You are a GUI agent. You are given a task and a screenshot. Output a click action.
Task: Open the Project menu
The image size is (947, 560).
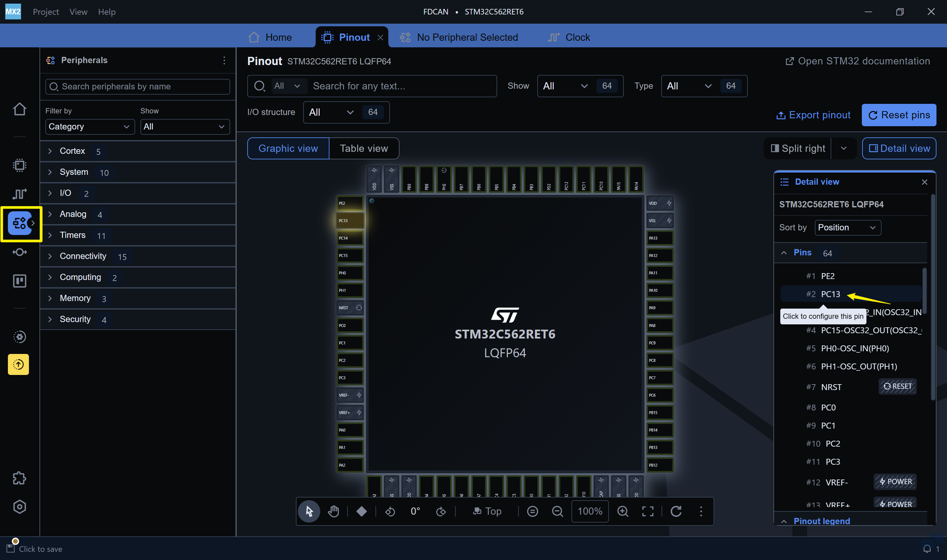point(46,12)
